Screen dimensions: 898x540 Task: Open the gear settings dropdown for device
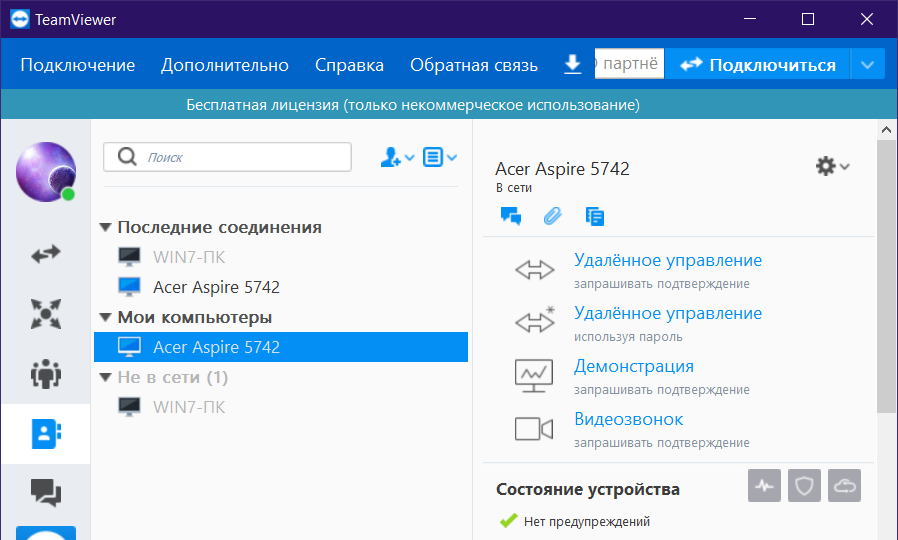[x=832, y=167]
